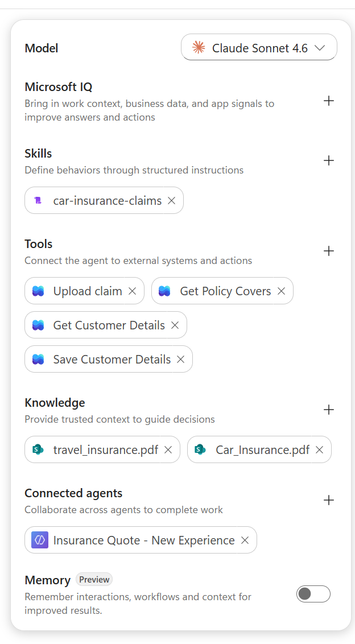Click the Tools section heading
Screen dimensions: 355x644
pos(39,244)
